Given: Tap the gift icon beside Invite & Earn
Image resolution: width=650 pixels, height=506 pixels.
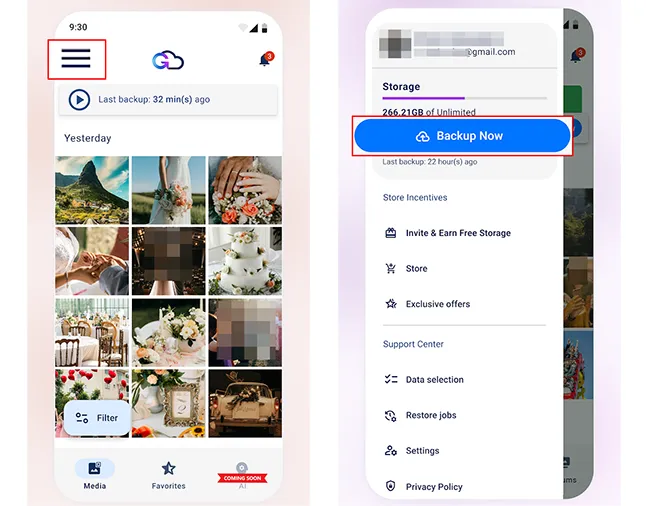Looking at the screenshot, I should [x=390, y=233].
